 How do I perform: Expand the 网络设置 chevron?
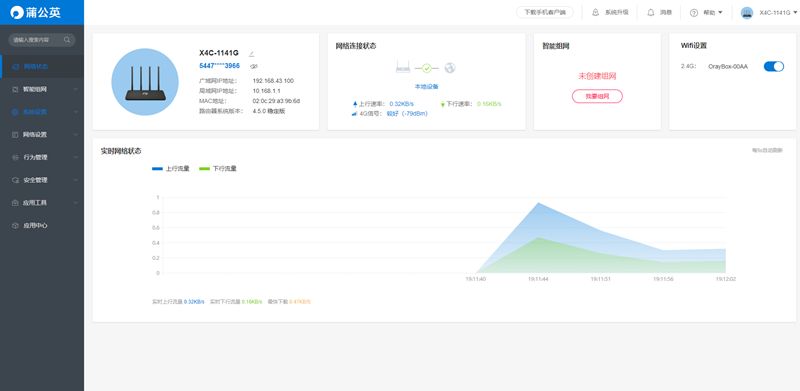(x=76, y=135)
